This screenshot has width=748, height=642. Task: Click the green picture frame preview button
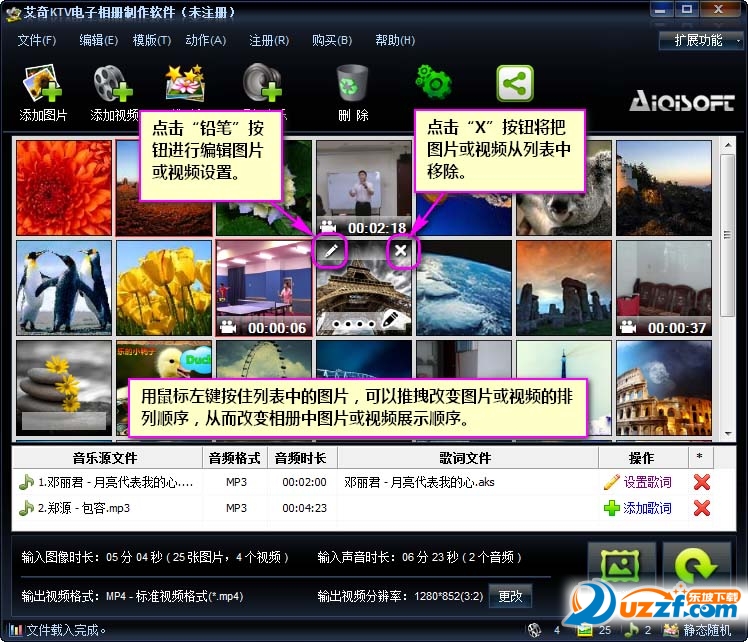click(621, 565)
